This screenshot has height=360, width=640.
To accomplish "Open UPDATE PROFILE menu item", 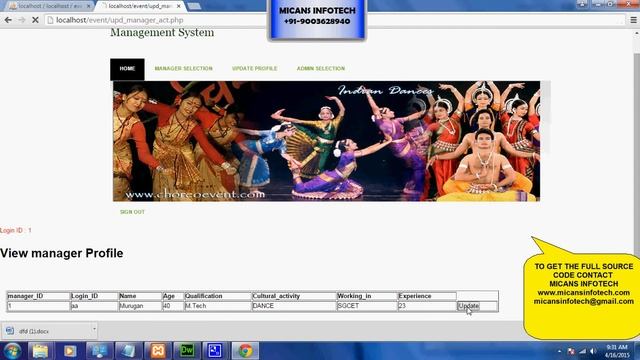I will [x=254, y=69].
